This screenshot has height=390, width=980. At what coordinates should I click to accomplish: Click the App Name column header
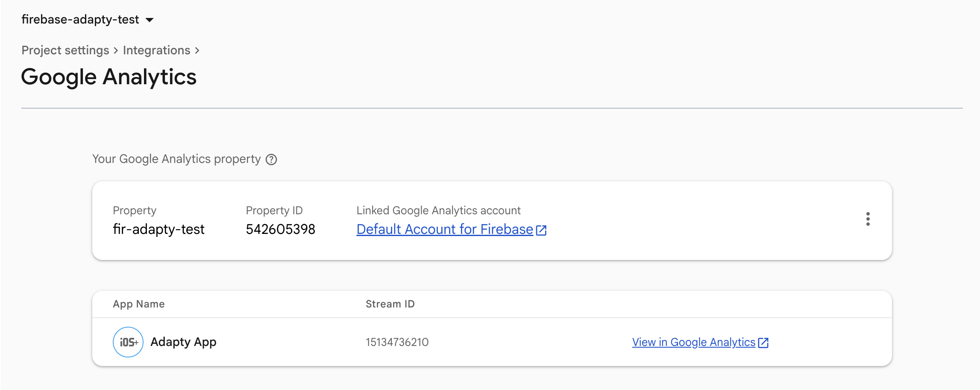[x=139, y=304]
